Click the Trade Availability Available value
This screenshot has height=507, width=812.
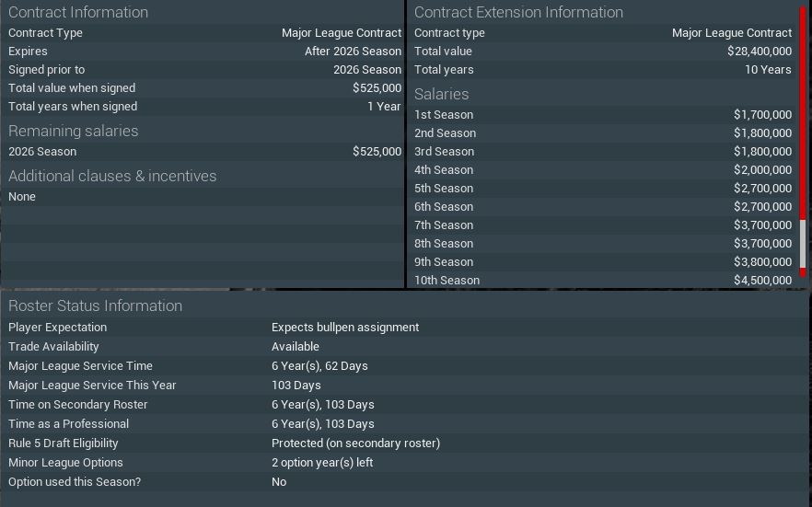[296, 347]
